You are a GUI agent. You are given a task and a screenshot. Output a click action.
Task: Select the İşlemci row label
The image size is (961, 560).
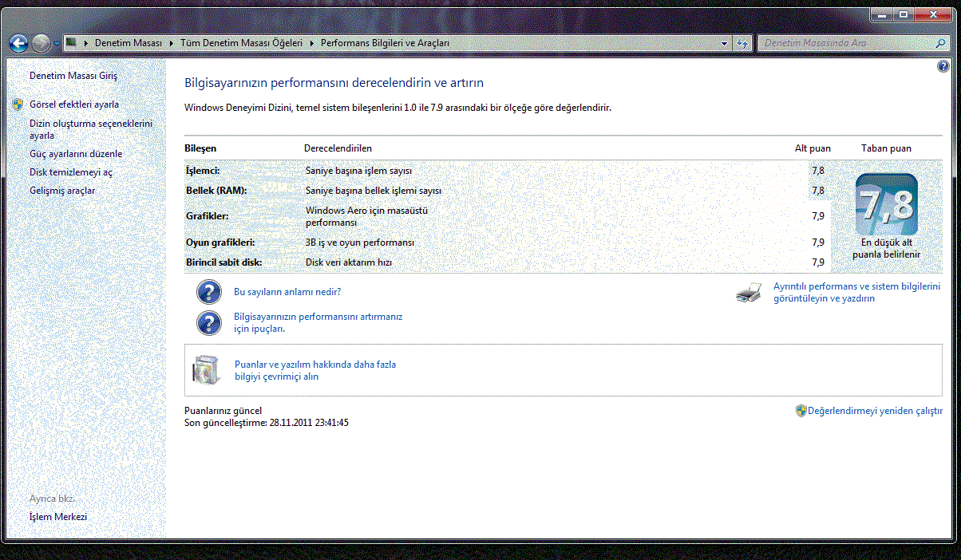pyautogui.click(x=203, y=170)
